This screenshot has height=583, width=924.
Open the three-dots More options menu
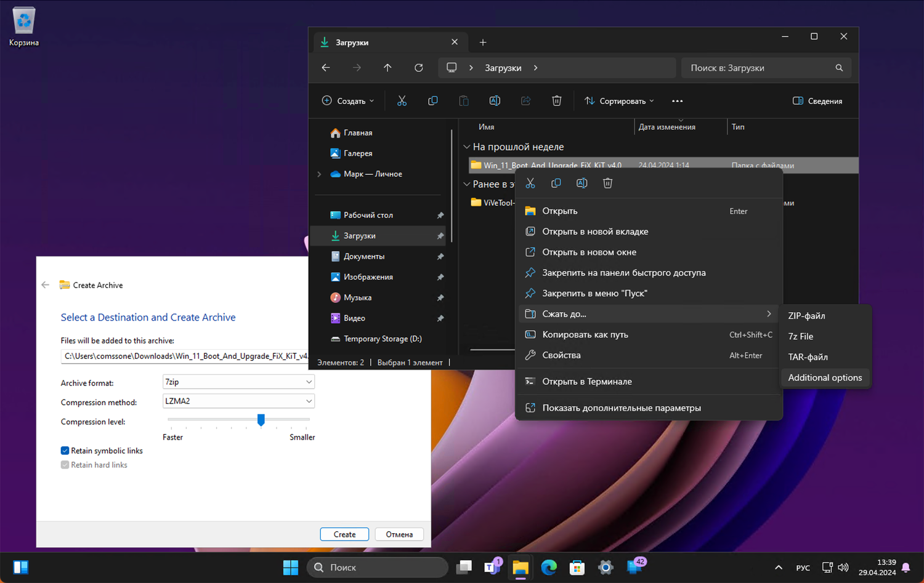coord(677,101)
